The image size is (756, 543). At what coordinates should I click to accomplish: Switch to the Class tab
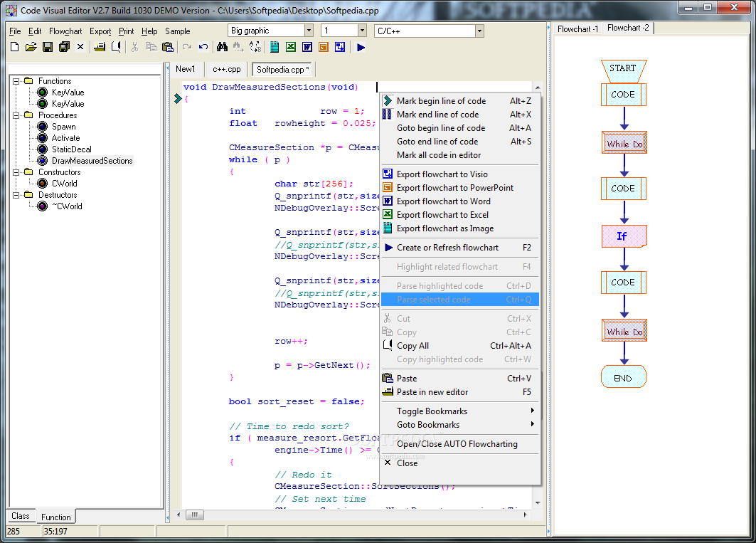coord(20,516)
